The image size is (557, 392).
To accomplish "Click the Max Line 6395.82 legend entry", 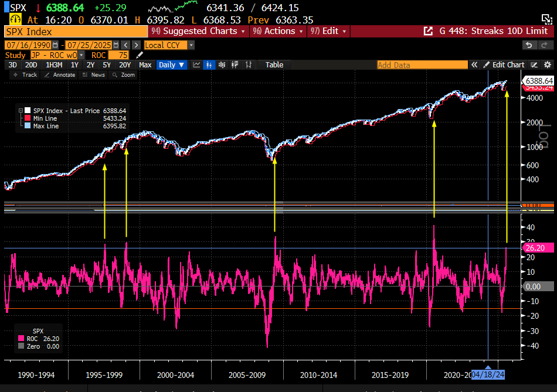I will point(75,126).
